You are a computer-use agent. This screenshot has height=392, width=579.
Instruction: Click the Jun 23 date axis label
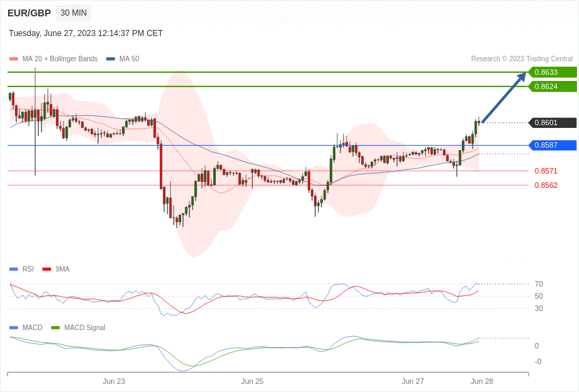click(x=114, y=381)
